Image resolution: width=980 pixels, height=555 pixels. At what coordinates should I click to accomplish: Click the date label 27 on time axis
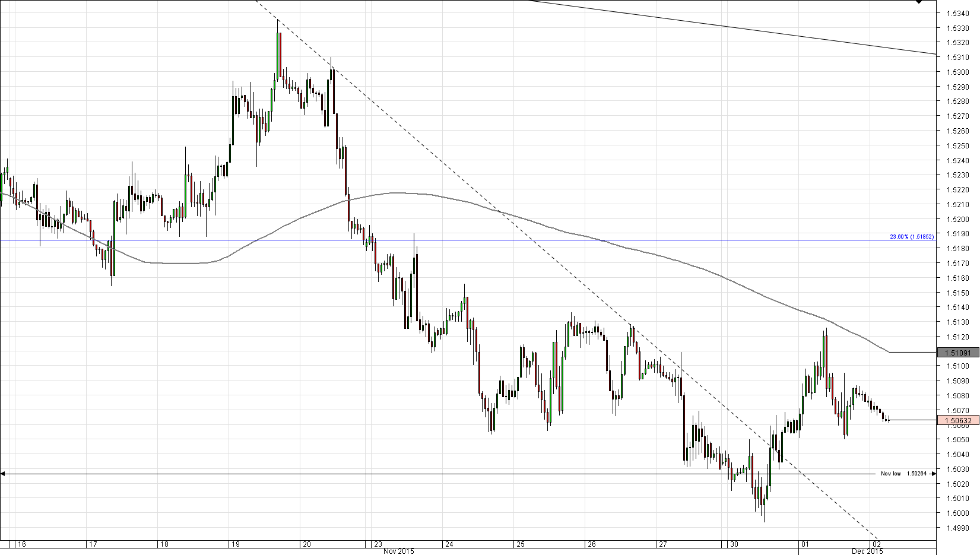662,544
